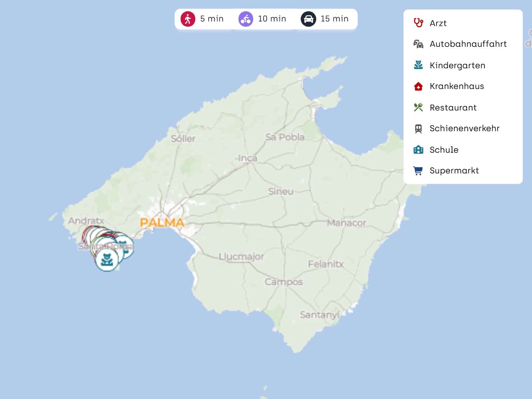Click the Llucmajor town label on map

tap(241, 257)
